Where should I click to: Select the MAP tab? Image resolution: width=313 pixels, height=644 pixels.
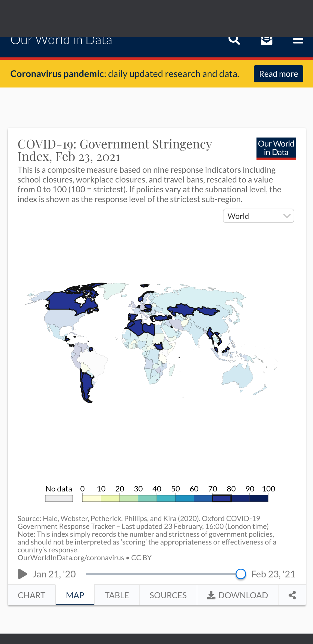(x=75, y=595)
